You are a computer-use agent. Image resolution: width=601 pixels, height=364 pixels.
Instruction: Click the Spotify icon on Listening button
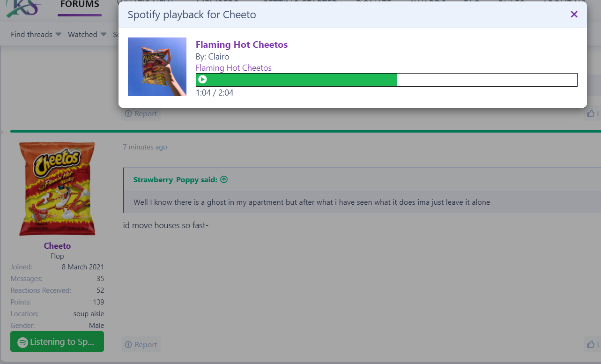(x=22, y=342)
